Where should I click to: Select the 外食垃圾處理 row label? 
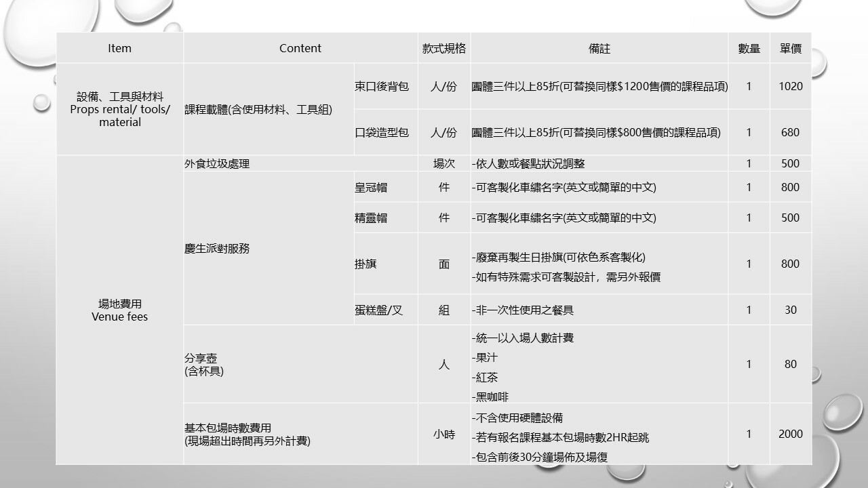coord(217,163)
